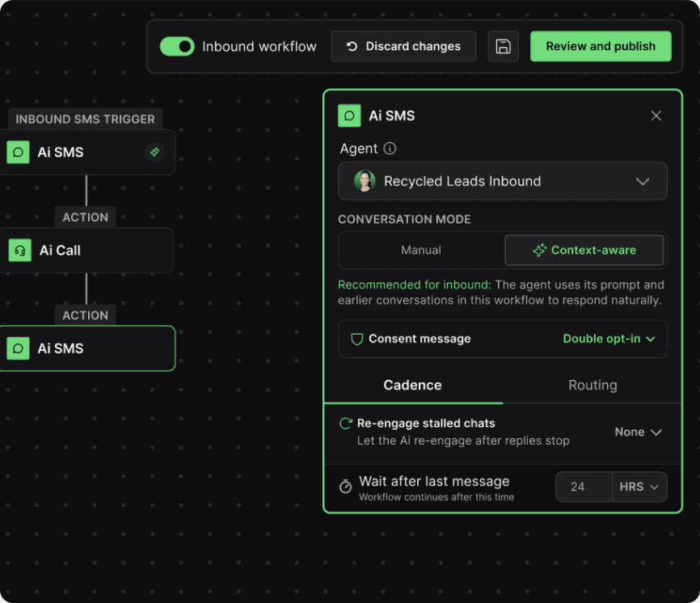Click the Consent message shield icon
This screenshot has width=700, height=603.
click(x=356, y=339)
